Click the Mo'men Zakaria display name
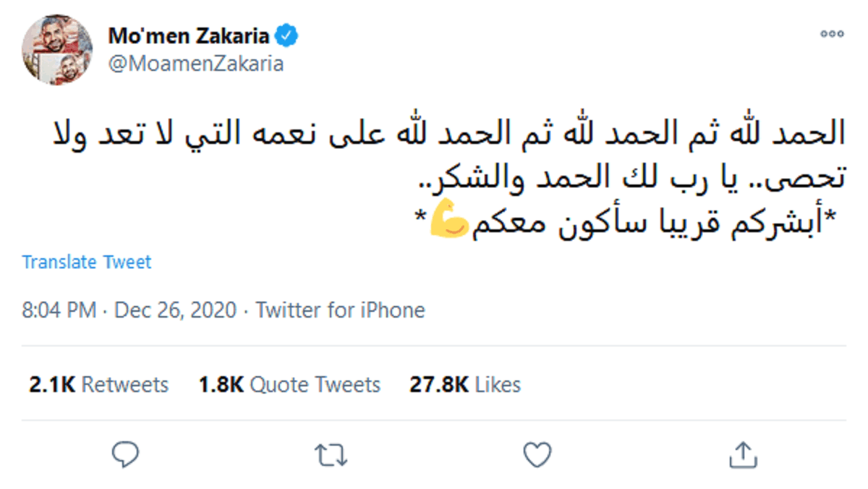 coord(189,35)
